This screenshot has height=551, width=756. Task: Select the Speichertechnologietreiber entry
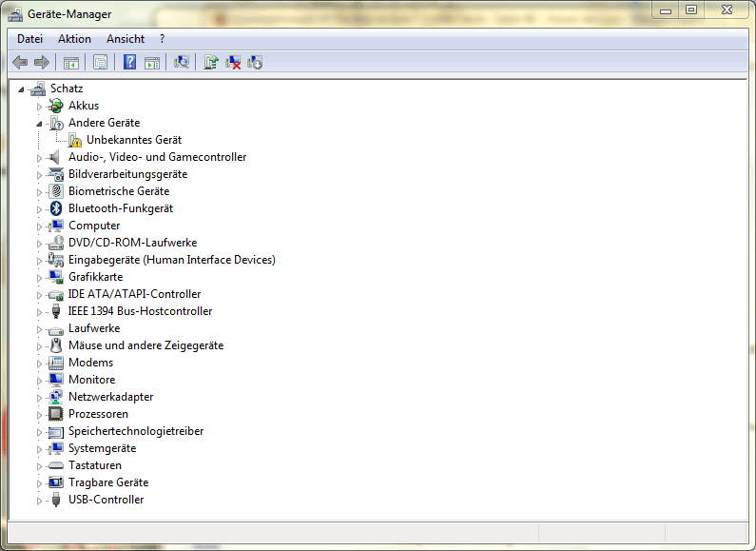(x=136, y=431)
